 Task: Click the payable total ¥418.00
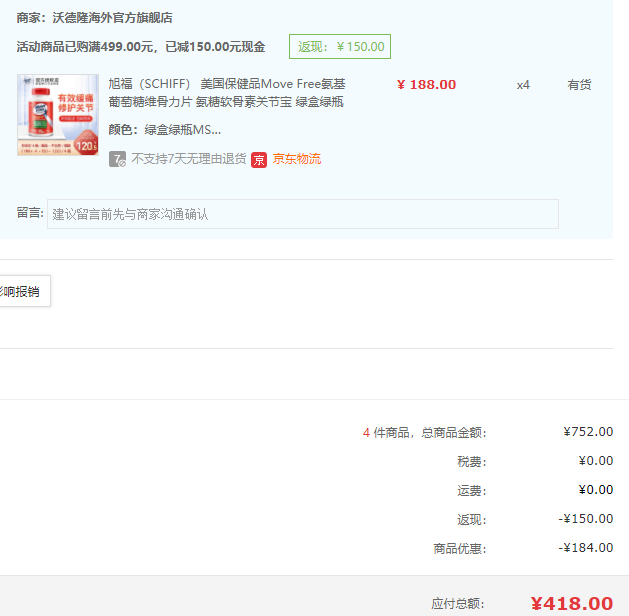[571, 603]
